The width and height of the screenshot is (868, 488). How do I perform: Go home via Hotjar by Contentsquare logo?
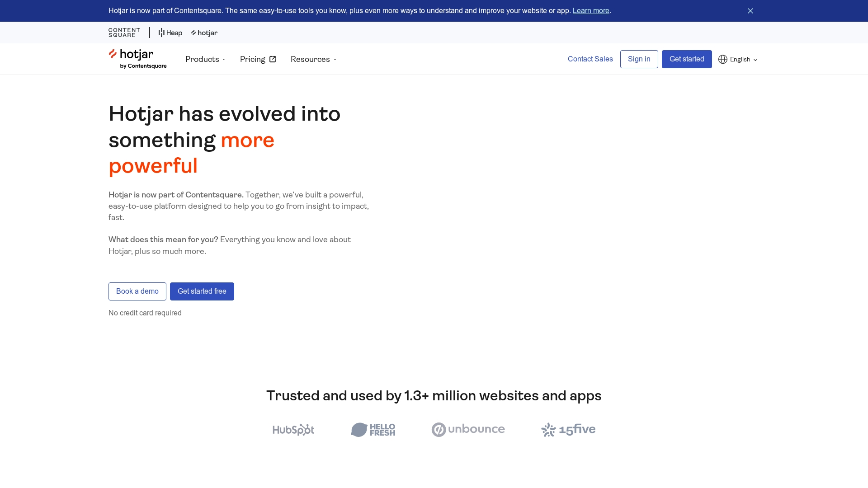(x=137, y=59)
